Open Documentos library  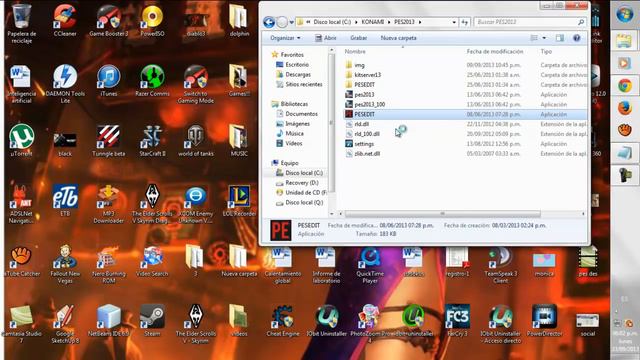pyautogui.click(x=297, y=114)
